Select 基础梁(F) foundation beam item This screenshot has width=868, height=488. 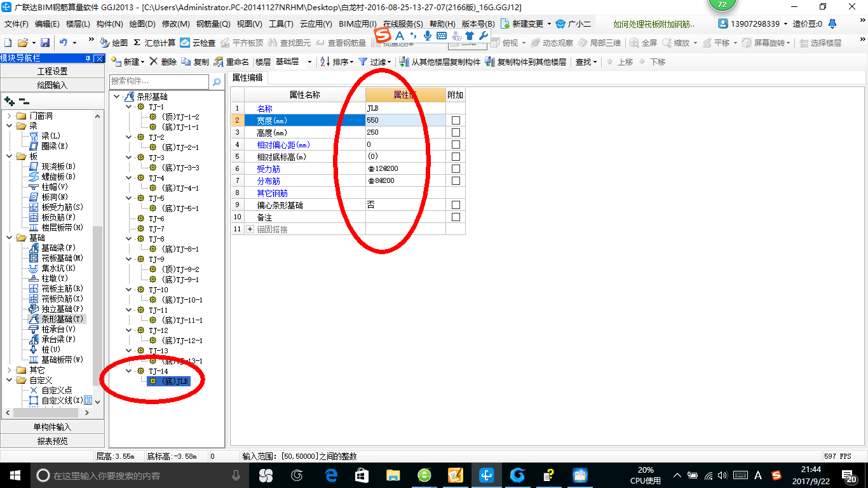[52, 248]
